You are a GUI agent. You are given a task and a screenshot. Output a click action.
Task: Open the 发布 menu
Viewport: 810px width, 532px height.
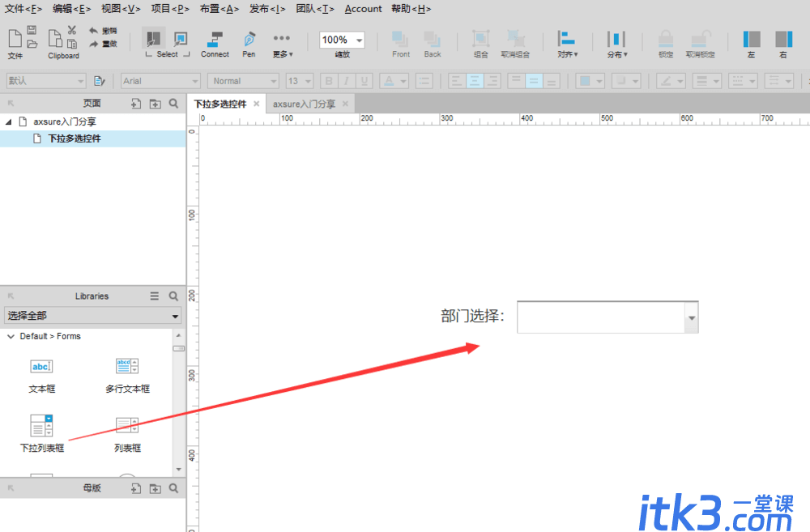tap(267, 9)
